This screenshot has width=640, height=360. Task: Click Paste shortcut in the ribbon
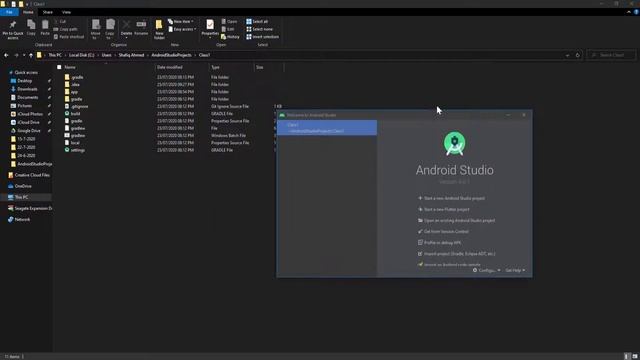pos(69,37)
